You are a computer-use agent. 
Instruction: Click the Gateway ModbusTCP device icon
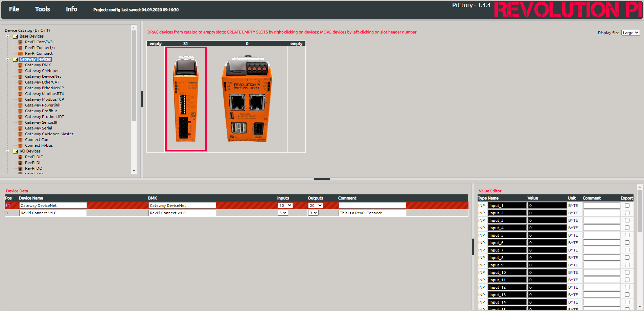pos(20,99)
